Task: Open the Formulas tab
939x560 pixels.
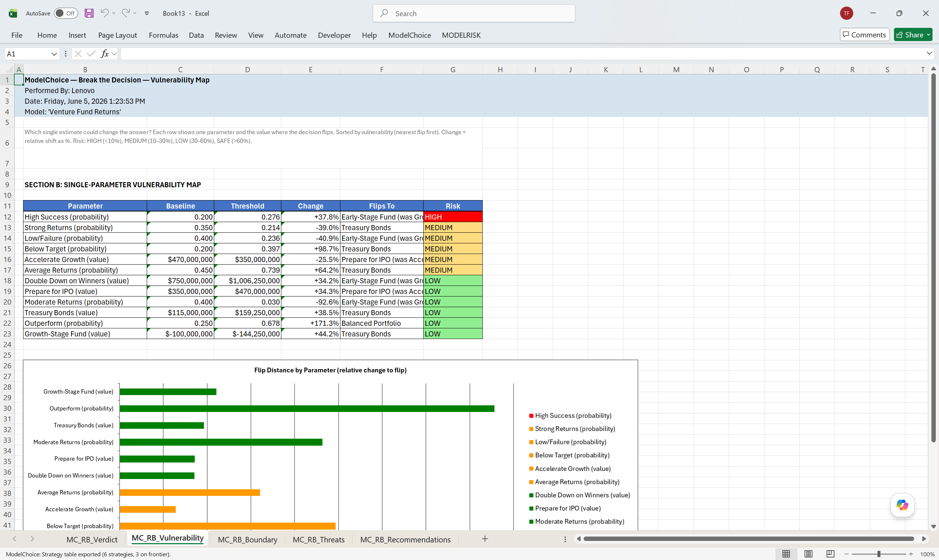Action: pos(164,35)
